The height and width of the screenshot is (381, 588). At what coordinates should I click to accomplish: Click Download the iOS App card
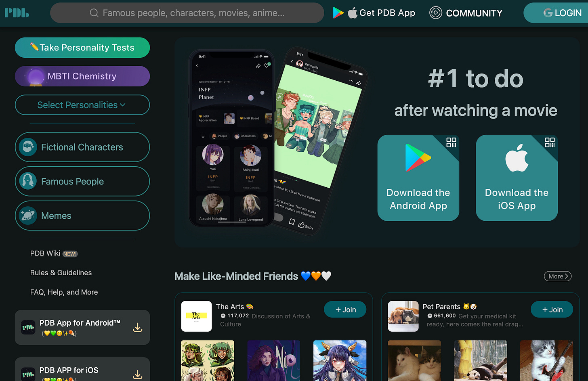tap(517, 178)
